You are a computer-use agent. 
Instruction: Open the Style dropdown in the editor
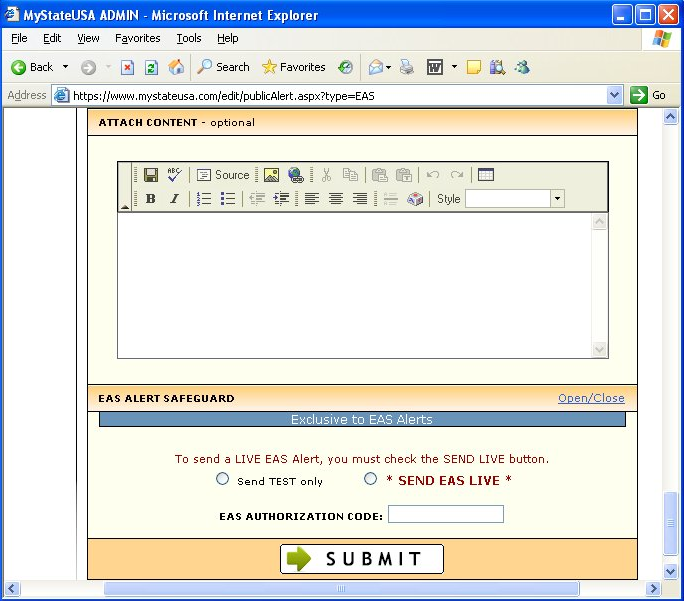click(557, 199)
